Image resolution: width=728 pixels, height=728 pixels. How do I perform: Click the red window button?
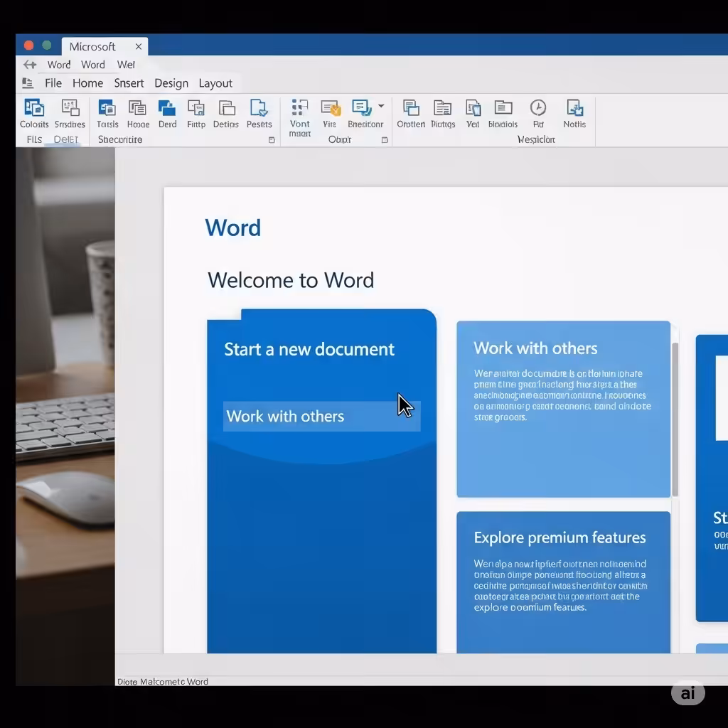coord(28,45)
